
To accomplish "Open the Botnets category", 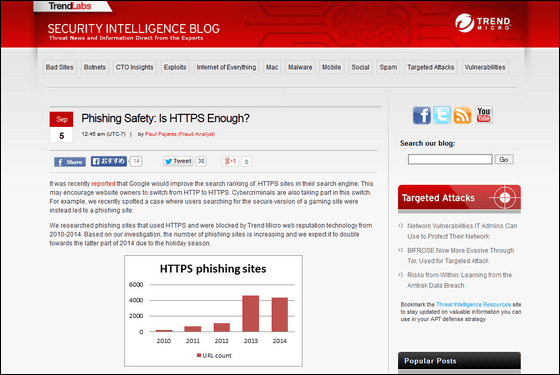I will tap(95, 67).
